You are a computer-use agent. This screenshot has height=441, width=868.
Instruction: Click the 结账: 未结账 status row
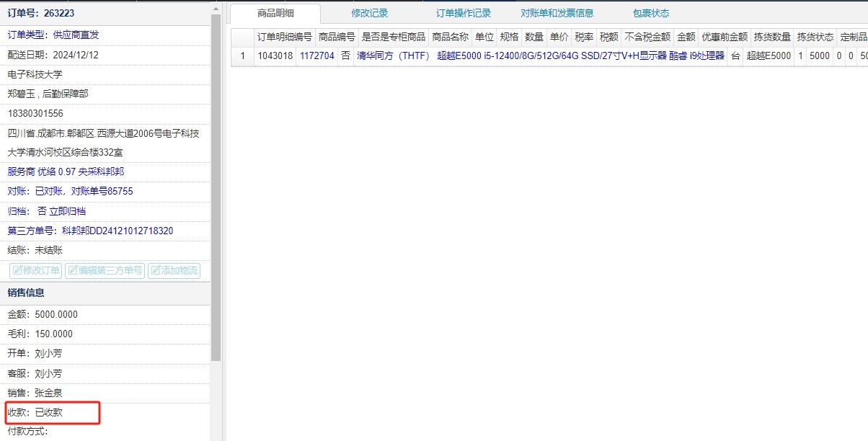point(105,250)
